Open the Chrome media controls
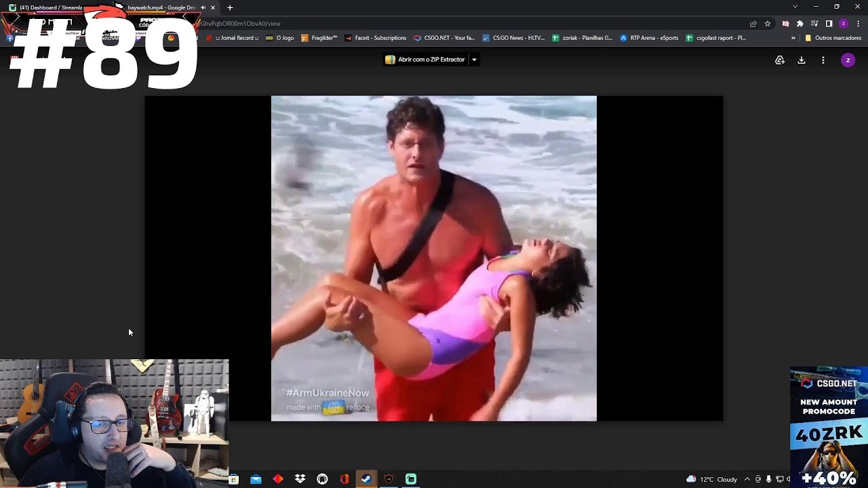This screenshot has height=488, width=868. pyautogui.click(x=814, y=24)
